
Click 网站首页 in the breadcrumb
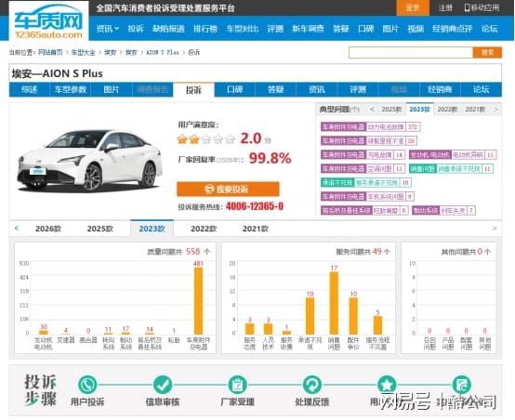50,52
